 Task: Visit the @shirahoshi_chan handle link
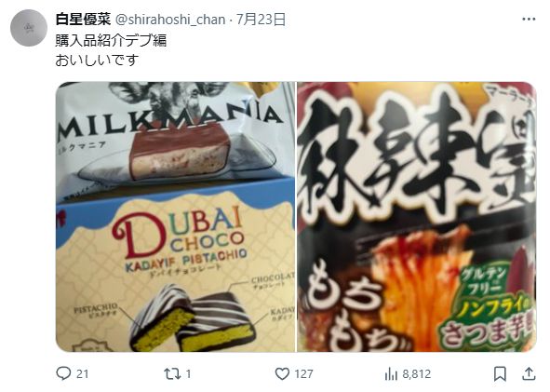pos(170,20)
